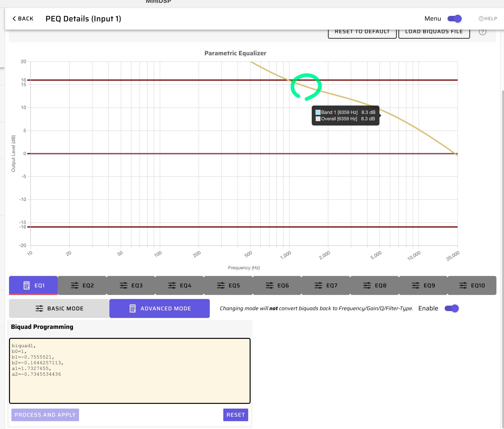
Task: Switch to BASIC MODE
Action: (x=59, y=308)
